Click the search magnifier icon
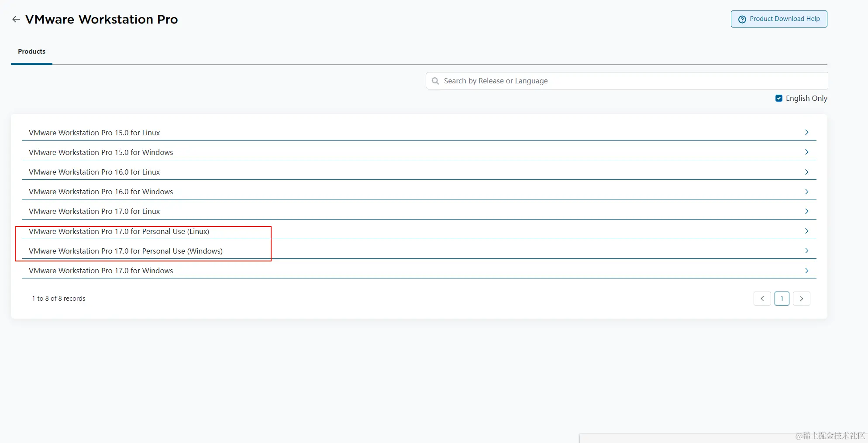The height and width of the screenshot is (443, 868). pos(435,81)
